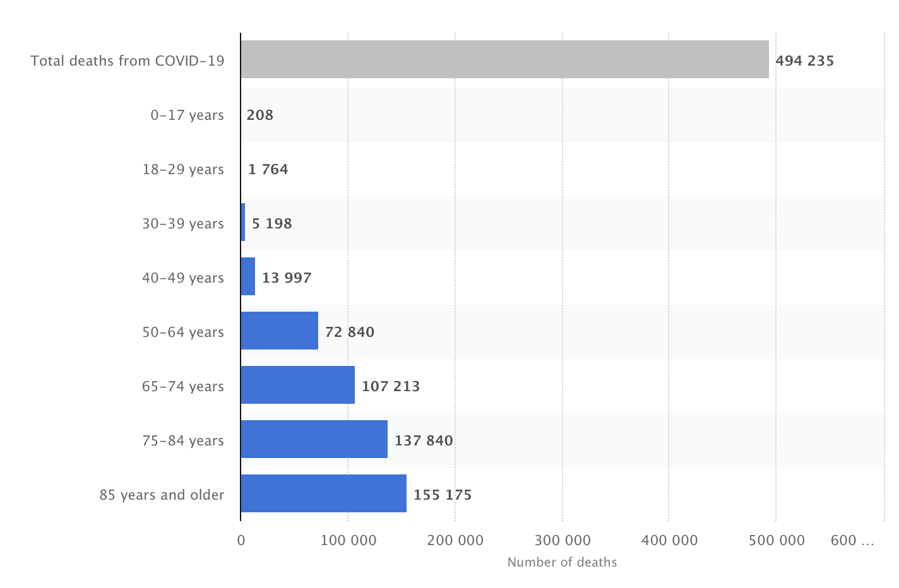Click the '18-29 years' category label
The image size is (899, 588).
point(183,170)
